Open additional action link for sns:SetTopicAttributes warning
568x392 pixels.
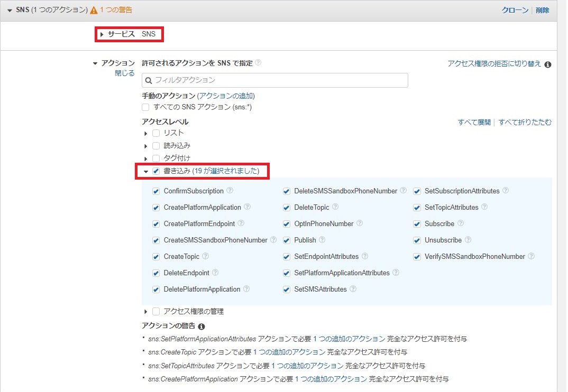(307, 366)
